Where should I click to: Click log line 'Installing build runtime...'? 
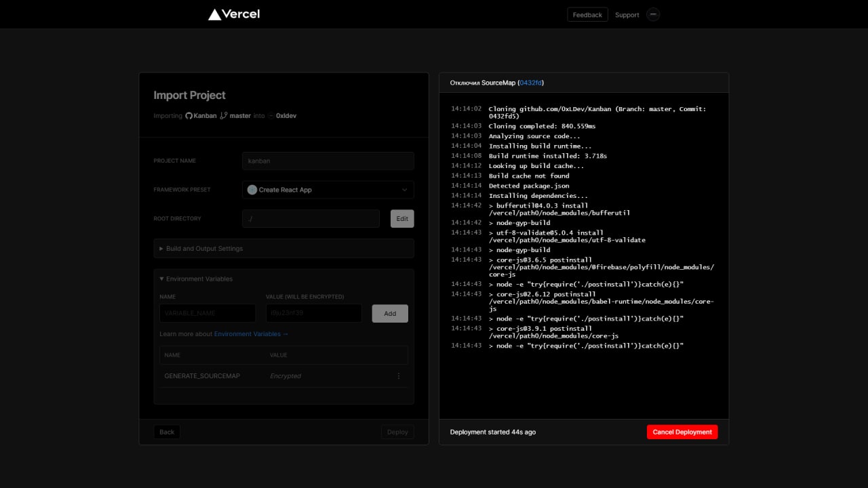tap(540, 146)
